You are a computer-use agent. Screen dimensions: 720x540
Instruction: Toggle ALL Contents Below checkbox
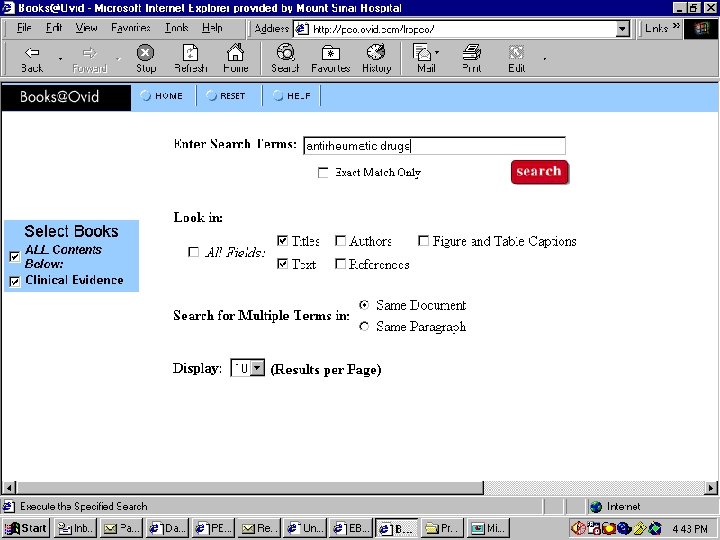(x=15, y=257)
